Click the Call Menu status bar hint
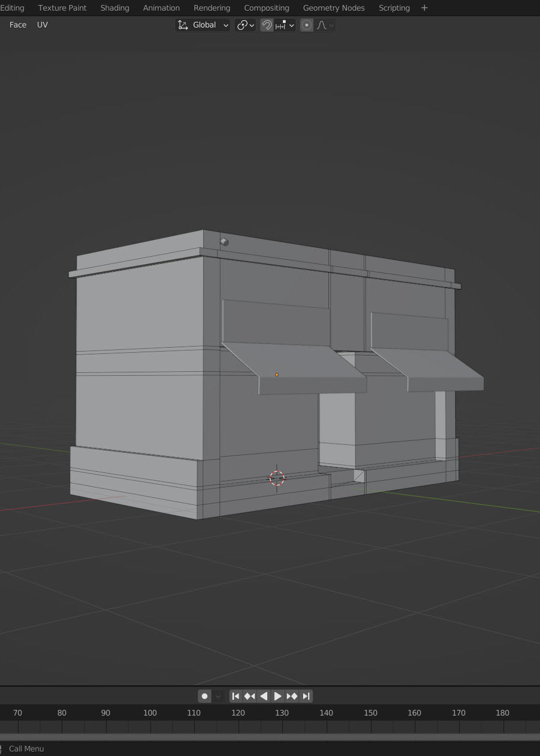This screenshot has height=756, width=540. pos(26,749)
